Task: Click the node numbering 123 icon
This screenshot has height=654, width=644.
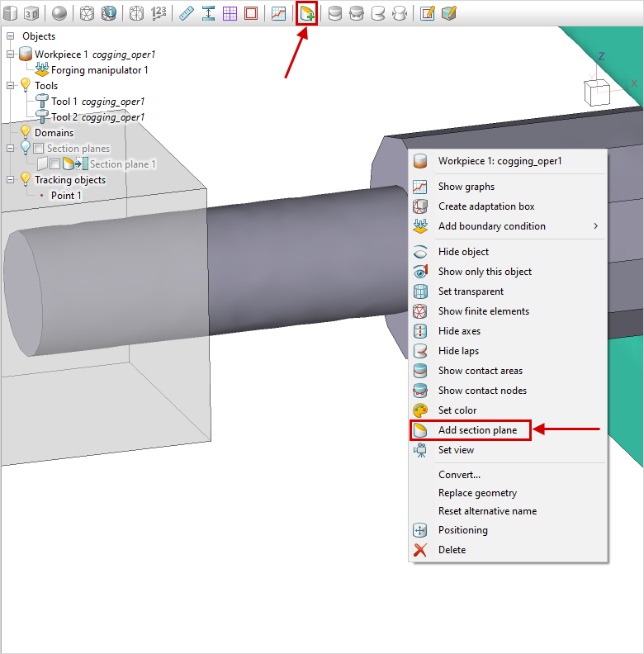Action: tap(159, 13)
